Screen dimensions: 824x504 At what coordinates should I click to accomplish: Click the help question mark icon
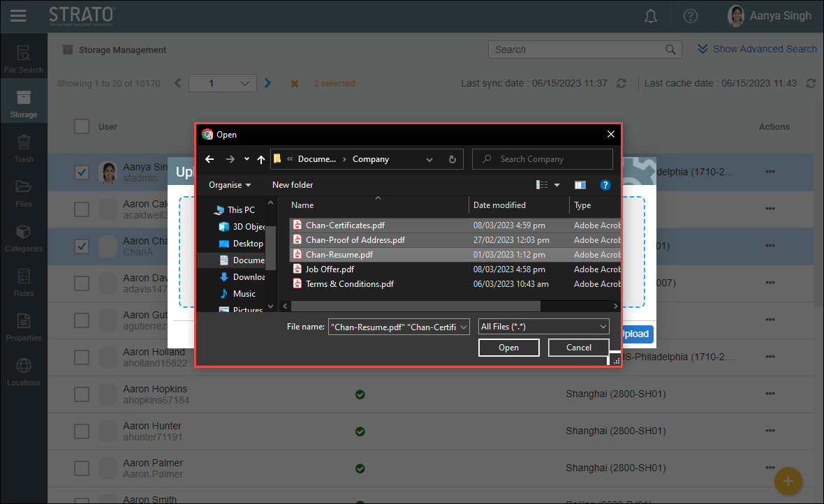(691, 16)
